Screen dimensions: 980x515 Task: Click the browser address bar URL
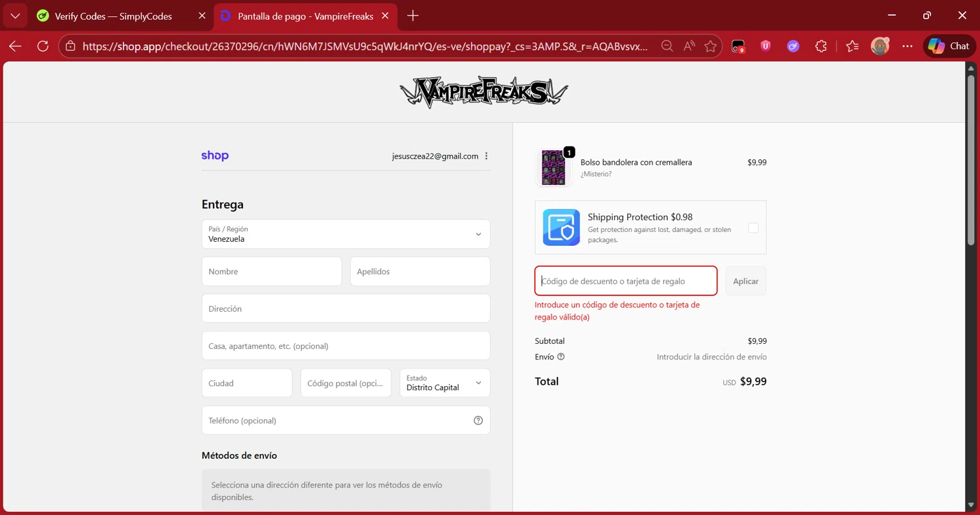tap(365, 46)
